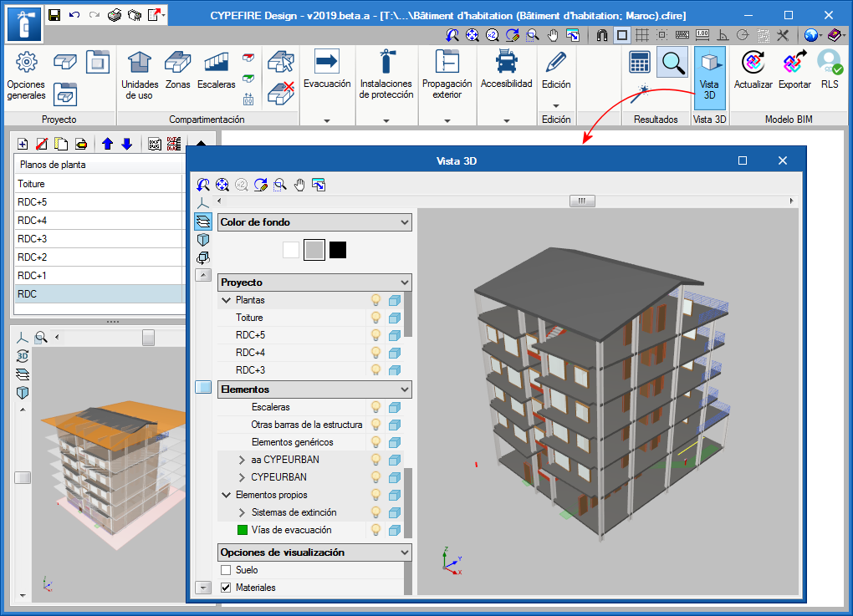Toggle visibility bulb for CYPEURBAN
Image resolution: width=853 pixels, height=616 pixels.
point(375,476)
